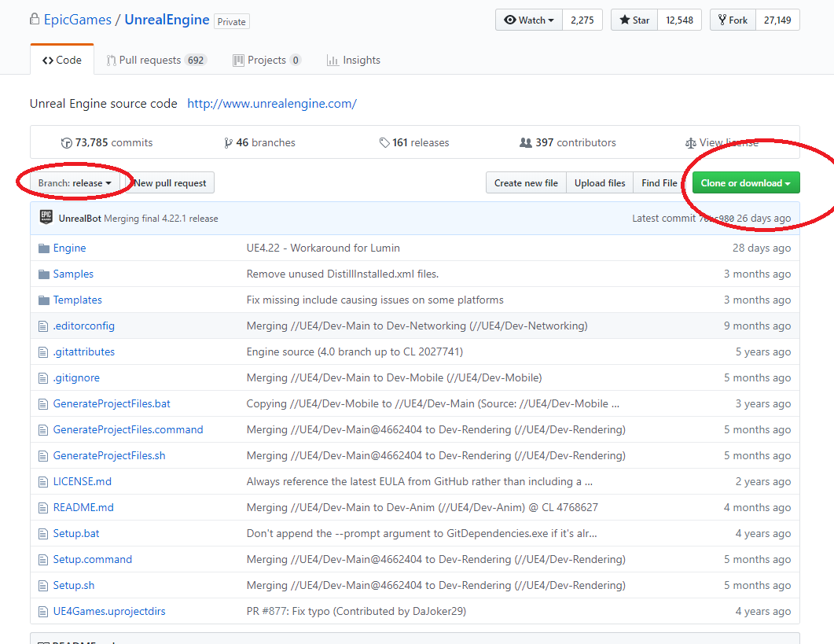
Task: Click the Create new file button
Action: pos(526,182)
